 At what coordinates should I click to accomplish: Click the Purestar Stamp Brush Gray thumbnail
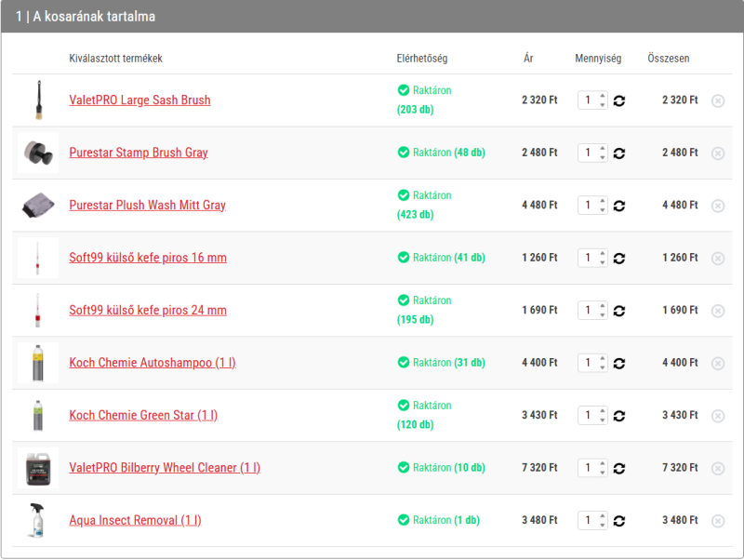click(38, 153)
